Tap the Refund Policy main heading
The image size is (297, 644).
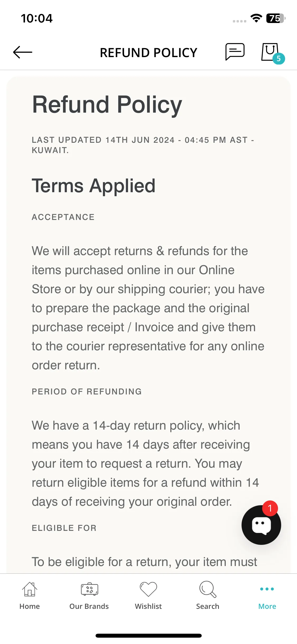point(107,105)
